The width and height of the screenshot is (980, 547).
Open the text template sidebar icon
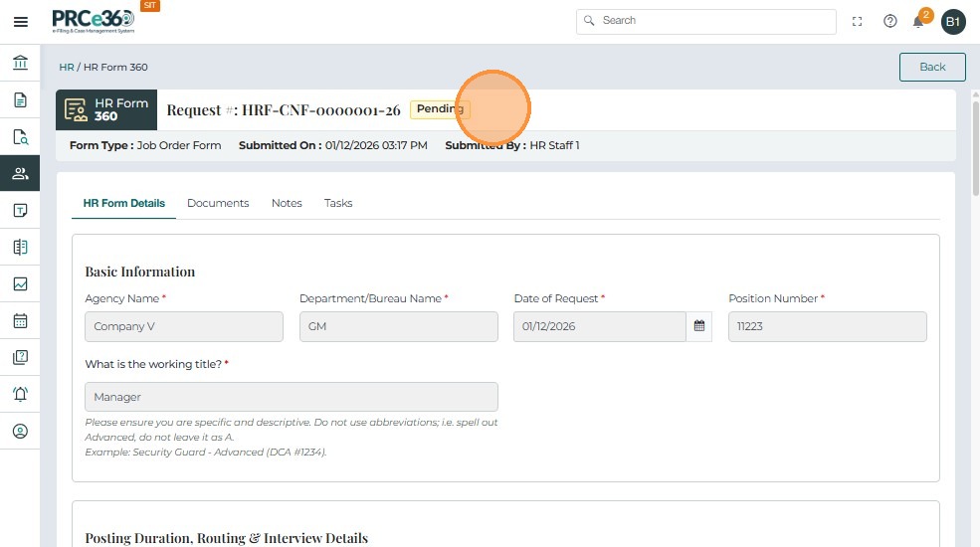20,211
